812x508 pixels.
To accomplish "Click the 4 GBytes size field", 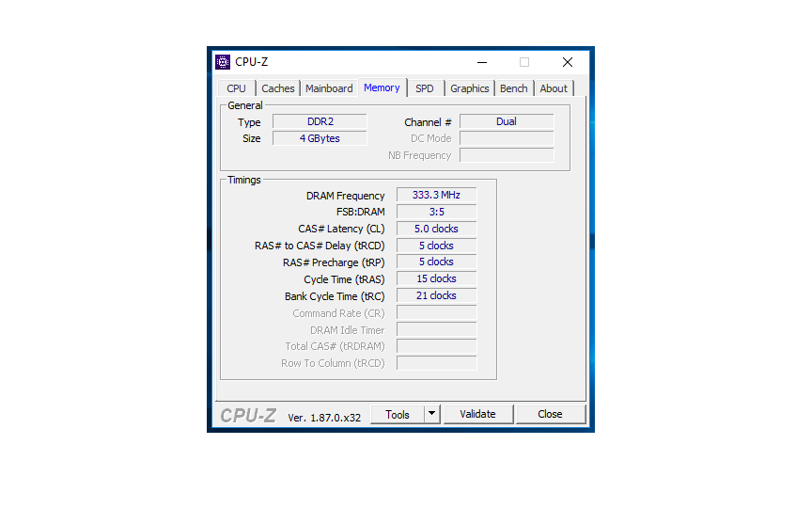I will (320, 138).
